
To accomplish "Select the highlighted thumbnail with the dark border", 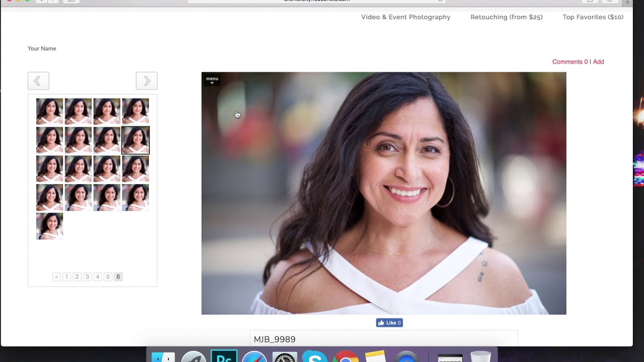I will pyautogui.click(x=135, y=140).
